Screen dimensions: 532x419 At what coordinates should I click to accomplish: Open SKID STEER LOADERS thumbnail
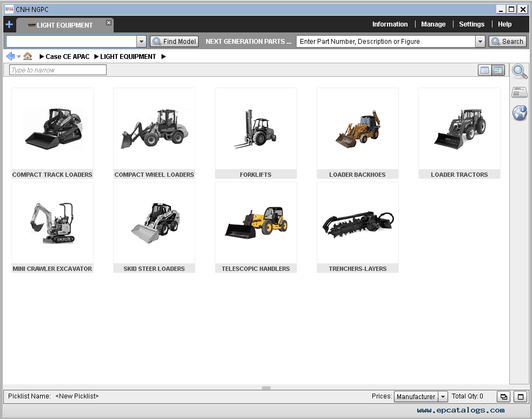tap(154, 228)
